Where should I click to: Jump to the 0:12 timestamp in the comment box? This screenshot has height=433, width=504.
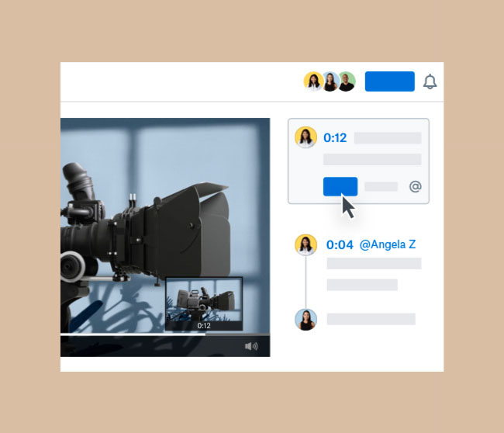click(335, 138)
